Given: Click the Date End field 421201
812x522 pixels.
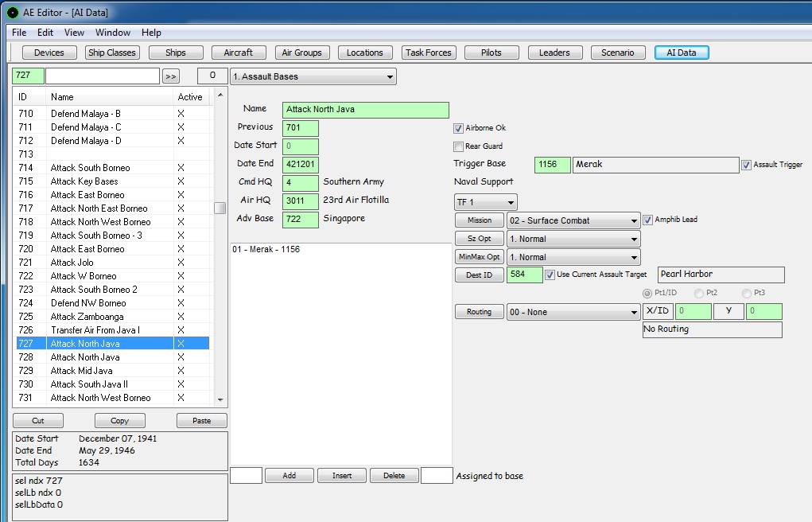Looking at the screenshot, I should pyautogui.click(x=301, y=165).
